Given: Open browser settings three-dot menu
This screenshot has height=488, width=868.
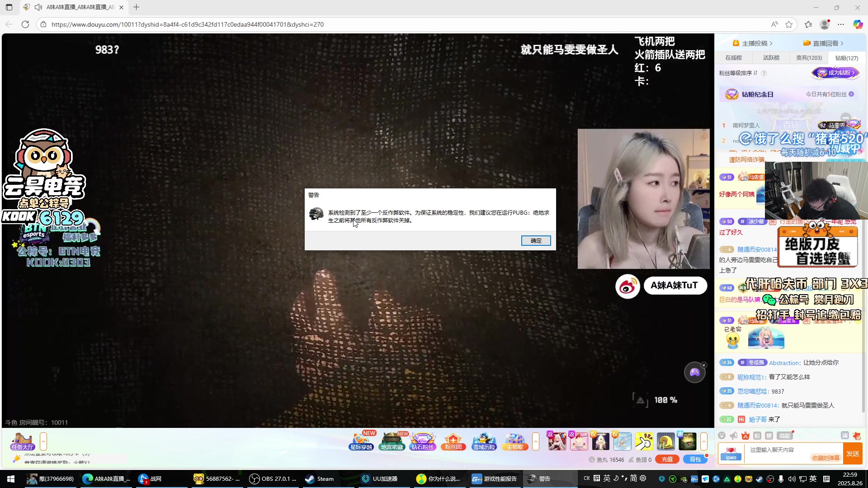Looking at the screenshot, I should coord(841,24).
